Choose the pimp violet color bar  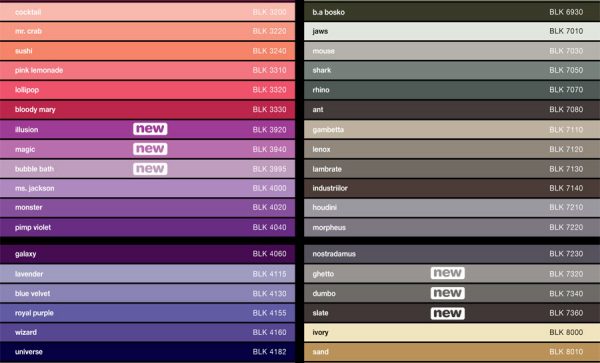pyautogui.click(x=147, y=227)
